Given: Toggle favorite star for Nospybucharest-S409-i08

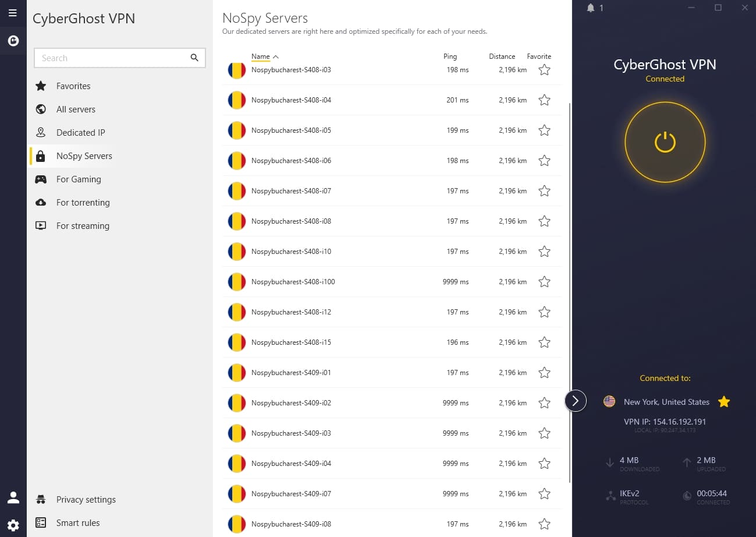Looking at the screenshot, I should (x=544, y=524).
